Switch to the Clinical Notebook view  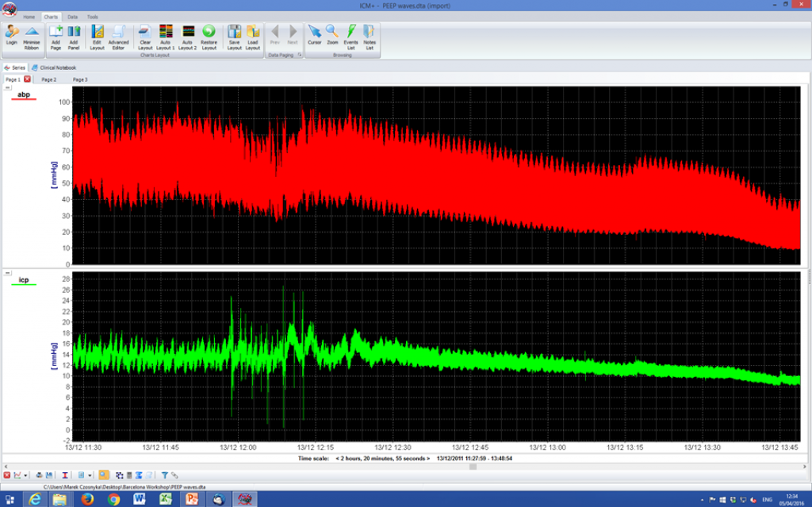click(57, 67)
